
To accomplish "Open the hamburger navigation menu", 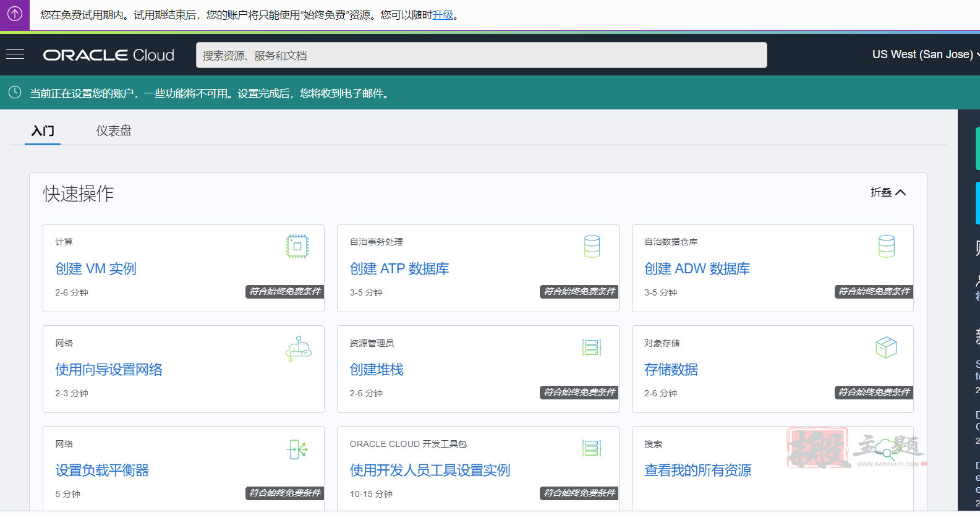I will (x=15, y=54).
